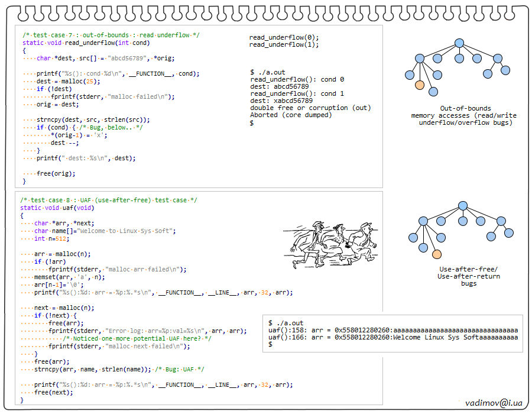Screen dimensions: 532x414
Task: Click the 'Aborted (core dumped)' output line
Action: [x=291, y=115]
